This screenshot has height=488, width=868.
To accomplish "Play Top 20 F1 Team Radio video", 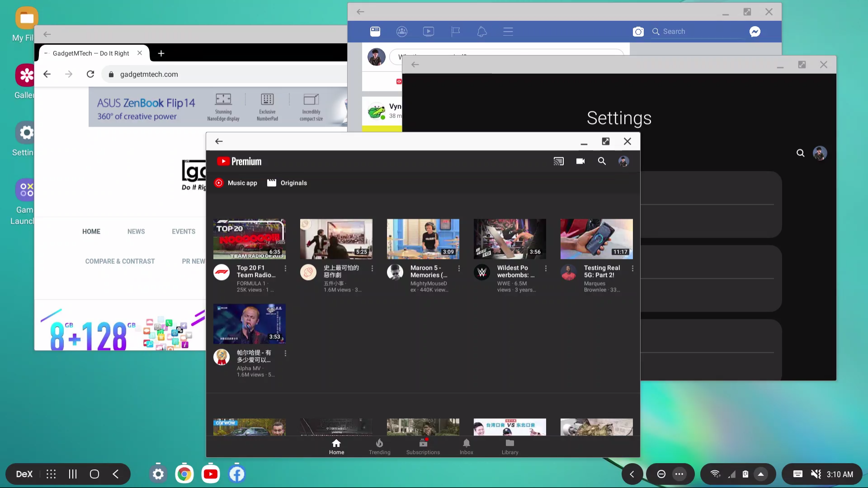I will point(250,239).
